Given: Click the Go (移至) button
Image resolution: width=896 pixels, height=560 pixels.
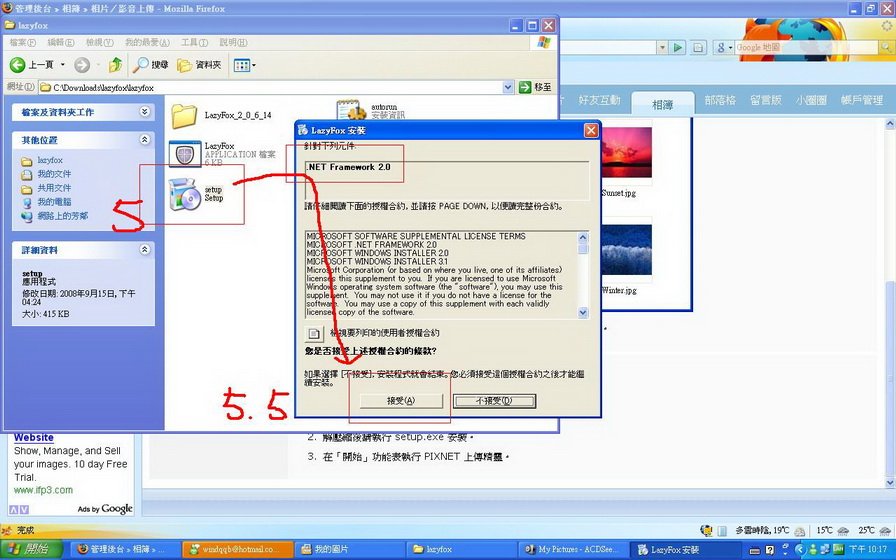Looking at the screenshot, I should pyautogui.click(x=535, y=87).
